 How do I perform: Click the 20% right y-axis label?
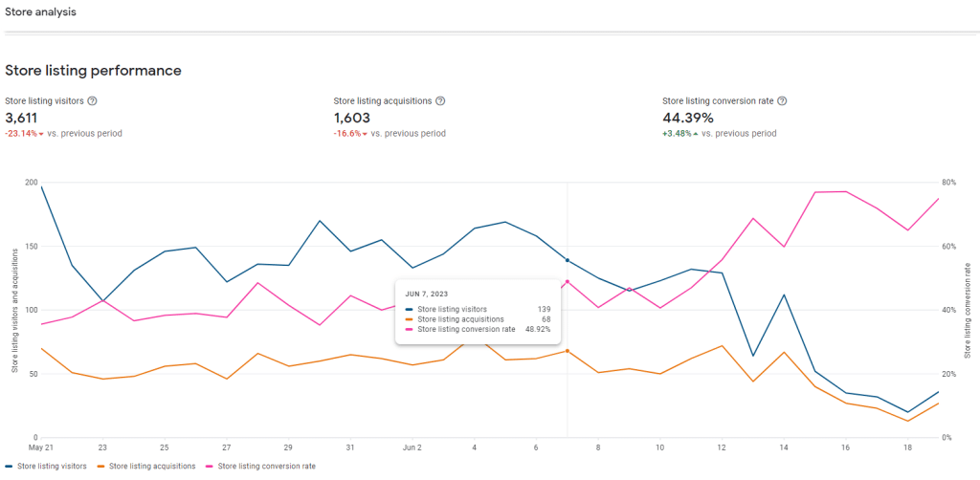coord(949,374)
